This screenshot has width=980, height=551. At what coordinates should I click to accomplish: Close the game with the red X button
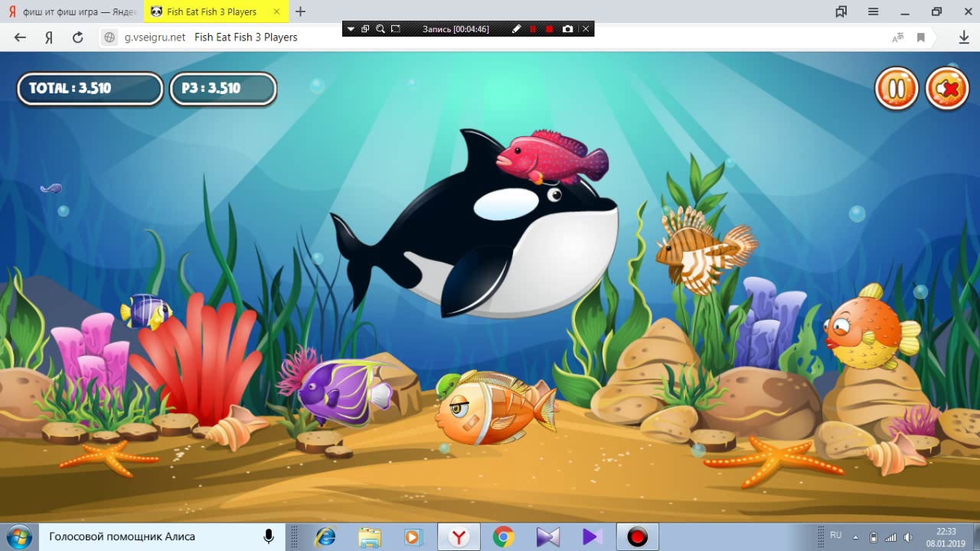(x=947, y=89)
